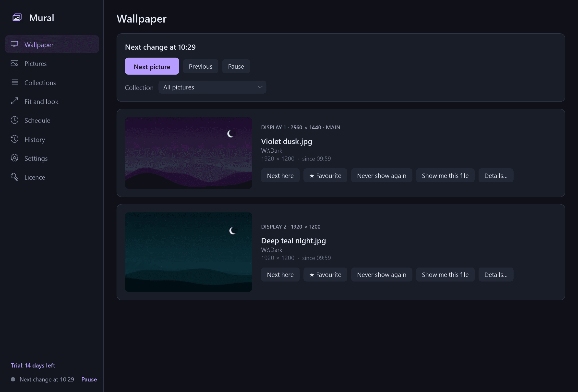578x392 pixels.
Task: Click Show me this file for Violet dusk.jpg
Action: (x=445, y=175)
